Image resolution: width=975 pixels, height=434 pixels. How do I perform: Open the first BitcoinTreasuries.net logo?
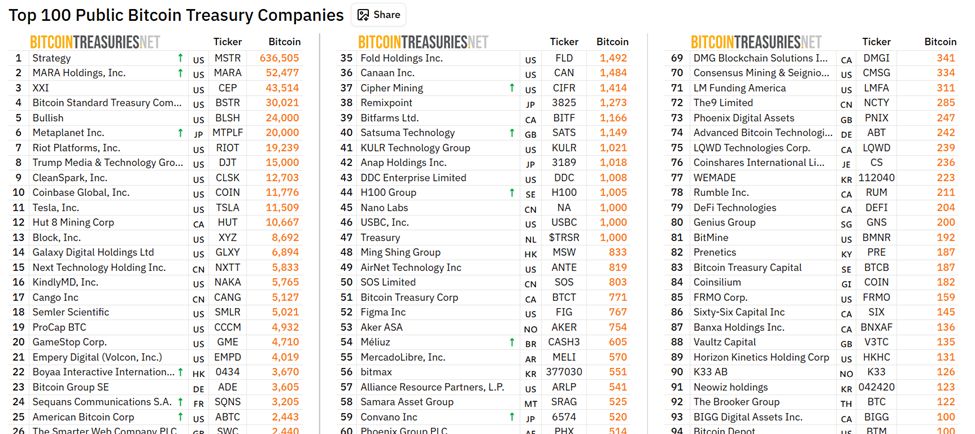click(x=95, y=42)
